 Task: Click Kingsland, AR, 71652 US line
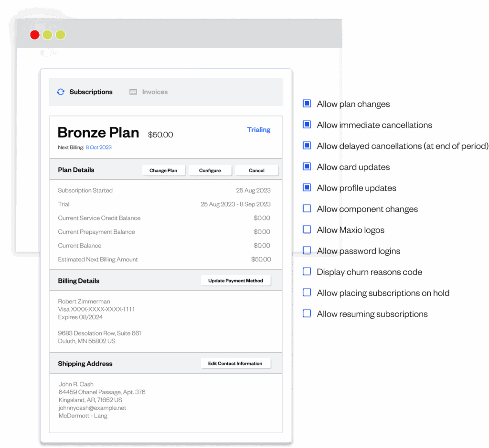[90, 400]
